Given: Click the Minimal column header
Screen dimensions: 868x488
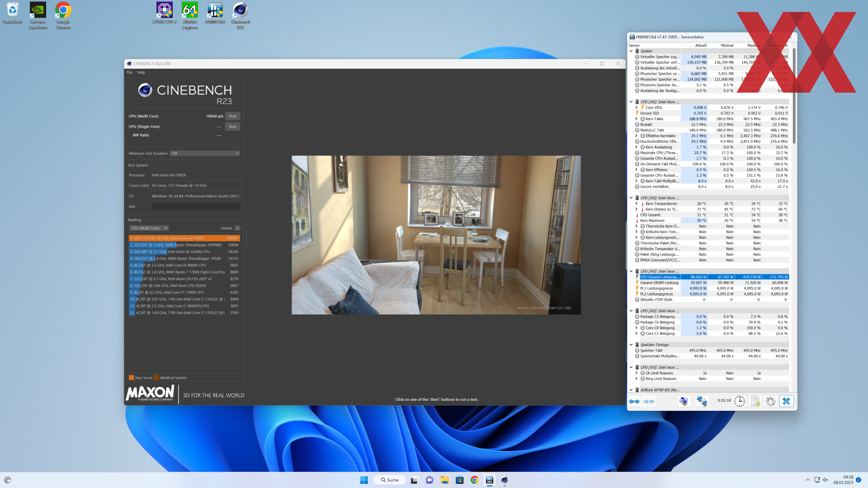Looking at the screenshot, I should pos(722,46).
